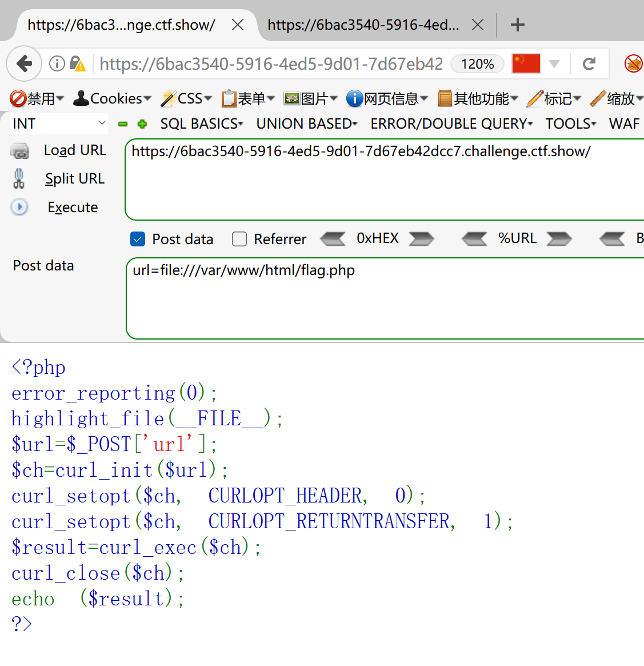This screenshot has height=666, width=644.
Task: Expand the Cookies toolbar dropdown
Action: click(113, 99)
